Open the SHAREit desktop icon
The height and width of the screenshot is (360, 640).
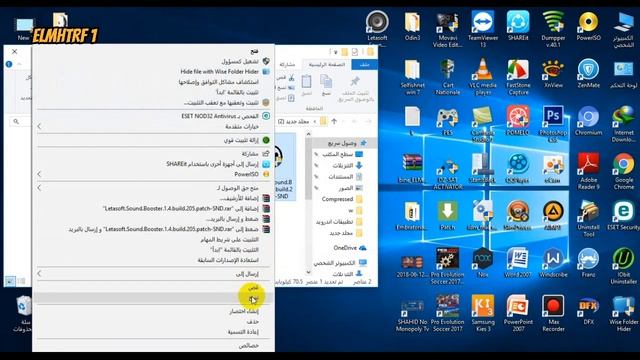pyautogui.click(x=518, y=26)
